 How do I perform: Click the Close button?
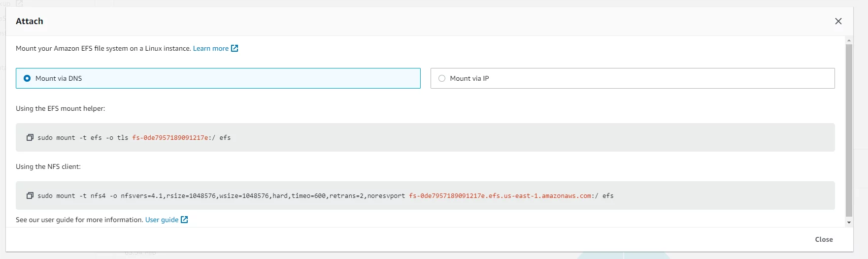824,239
